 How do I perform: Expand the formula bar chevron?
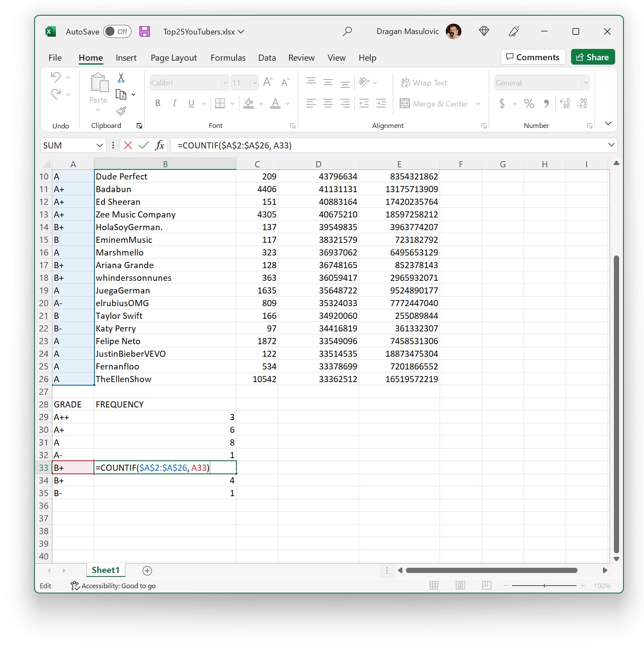point(611,145)
